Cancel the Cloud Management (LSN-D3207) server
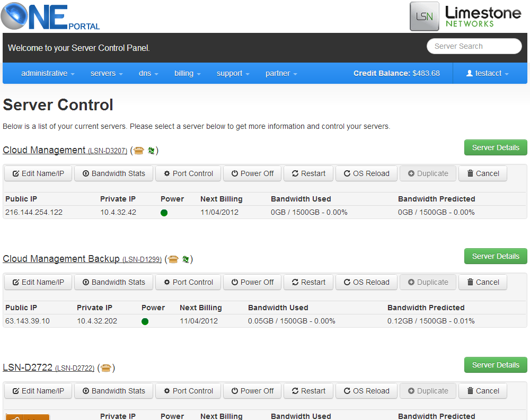The width and height of the screenshot is (530, 420). point(483,173)
